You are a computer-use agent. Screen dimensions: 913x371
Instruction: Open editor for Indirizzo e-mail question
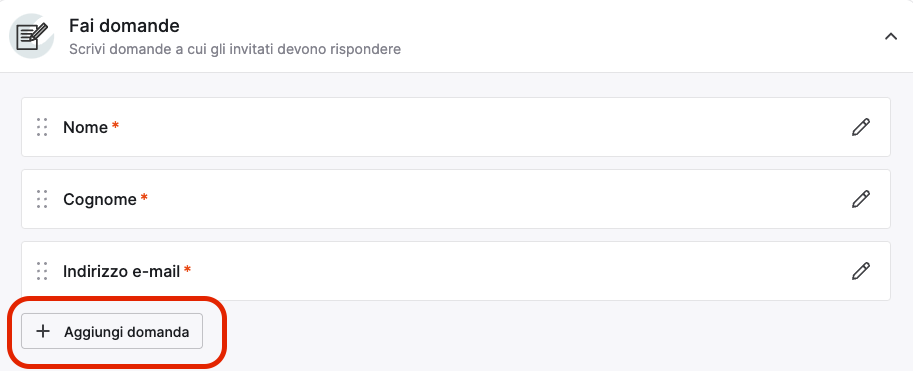tap(861, 271)
